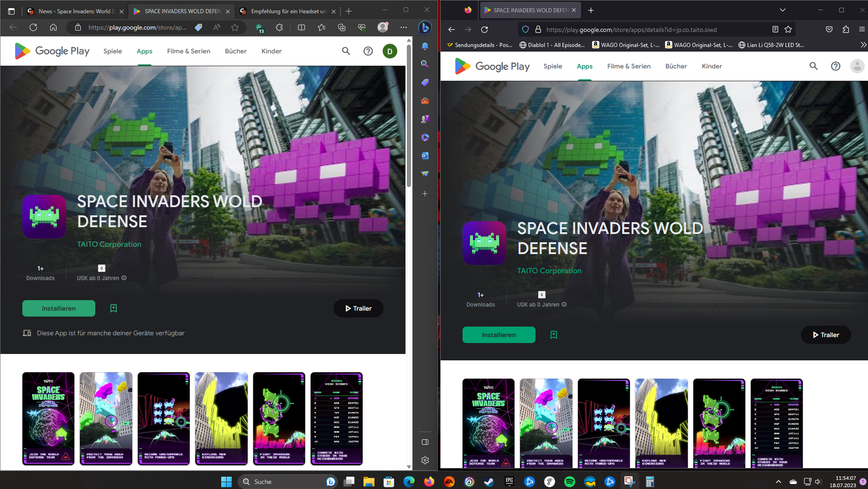
Task: Open Lian Li Q58-2W LED bookmark
Action: pos(771,45)
